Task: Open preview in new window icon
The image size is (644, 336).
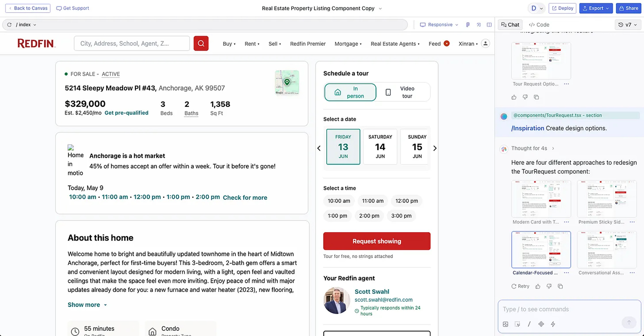Action: pyautogui.click(x=478, y=24)
